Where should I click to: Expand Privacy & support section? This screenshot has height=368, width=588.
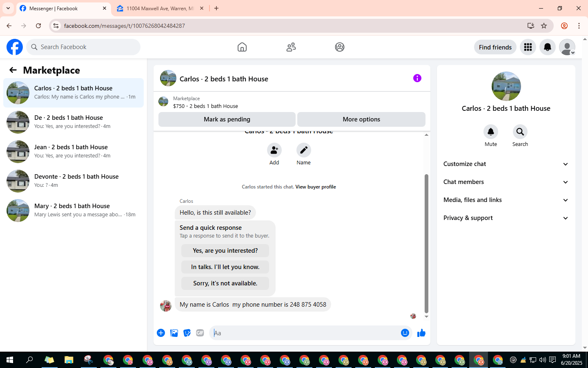[x=506, y=218]
